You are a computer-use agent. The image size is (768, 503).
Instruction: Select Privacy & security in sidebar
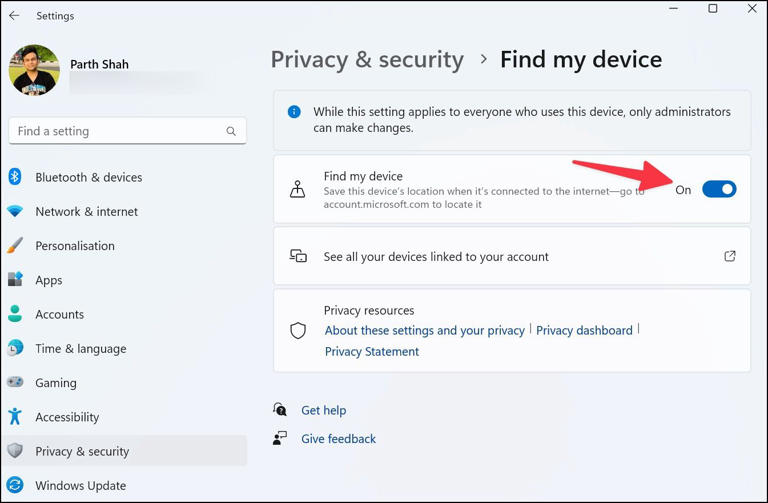coord(82,451)
